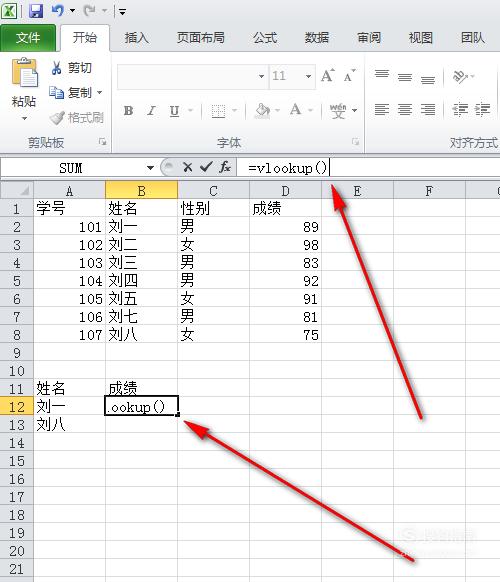Open the Fill Color dropdown arrow
Screen dimensions: 500x582
tap(278, 110)
